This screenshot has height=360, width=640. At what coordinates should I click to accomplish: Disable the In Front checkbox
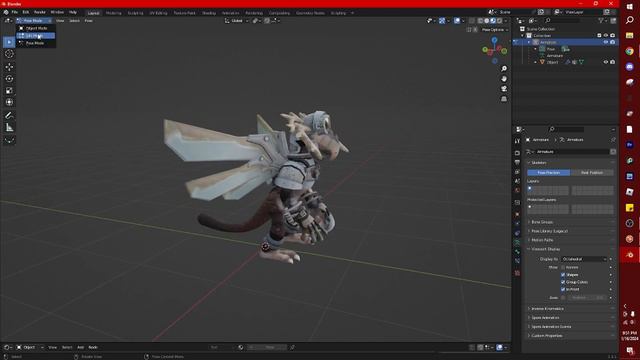coord(563,289)
